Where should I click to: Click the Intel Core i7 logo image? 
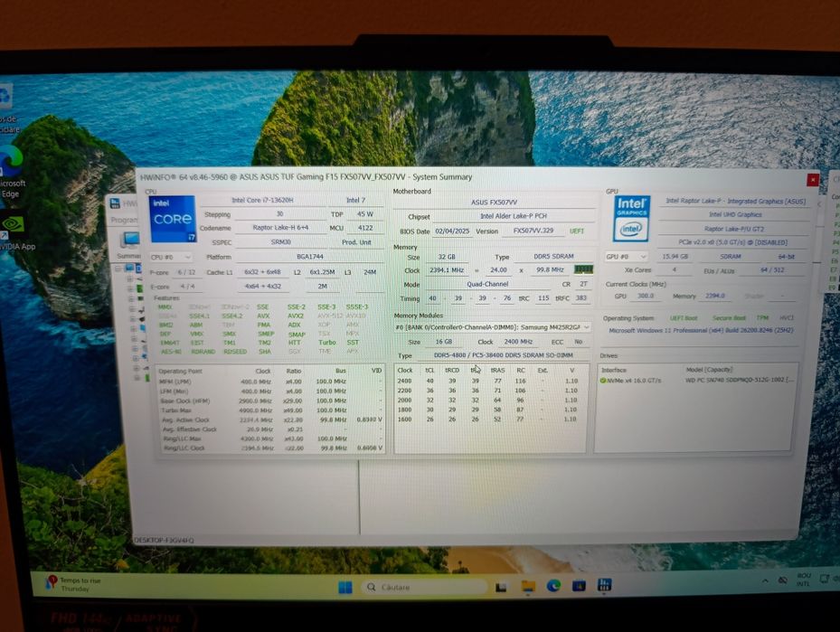click(173, 219)
